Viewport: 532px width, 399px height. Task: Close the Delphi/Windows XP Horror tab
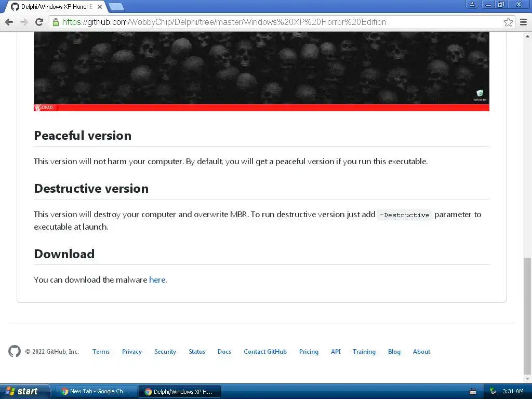pyautogui.click(x=100, y=6)
